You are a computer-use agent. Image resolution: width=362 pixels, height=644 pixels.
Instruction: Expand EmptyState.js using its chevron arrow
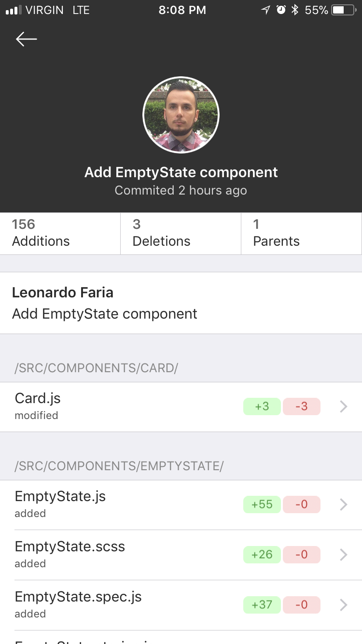(x=344, y=504)
